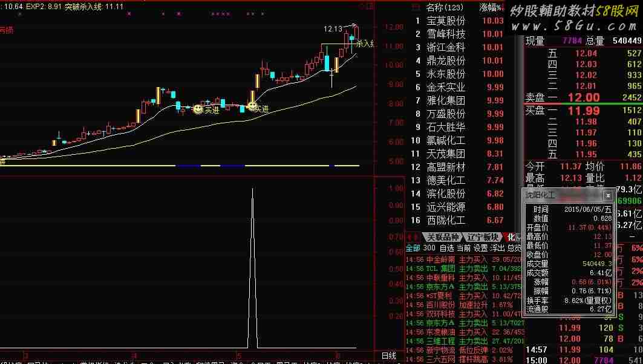Click the 中联重科 主力买入 alert
This screenshot has width=643, height=364.
[x=465, y=278]
